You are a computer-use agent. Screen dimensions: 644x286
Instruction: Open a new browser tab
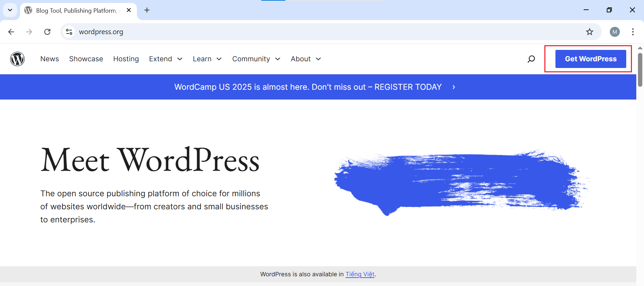pyautogui.click(x=147, y=10)
